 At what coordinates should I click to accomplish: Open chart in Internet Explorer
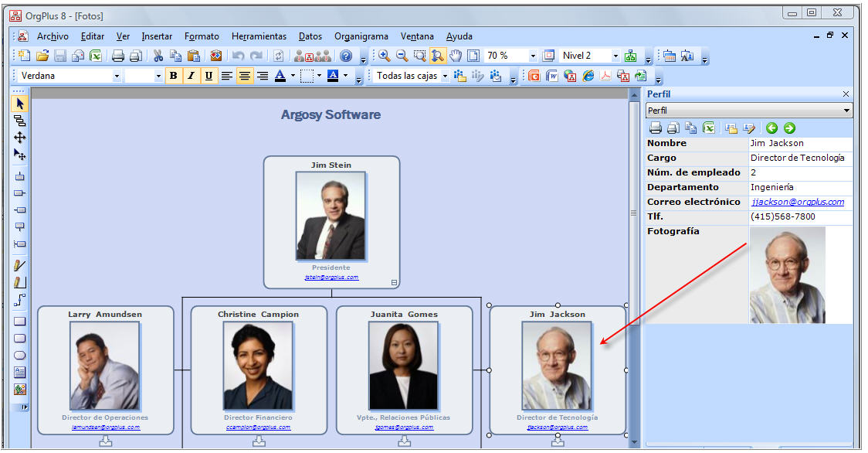588,76
